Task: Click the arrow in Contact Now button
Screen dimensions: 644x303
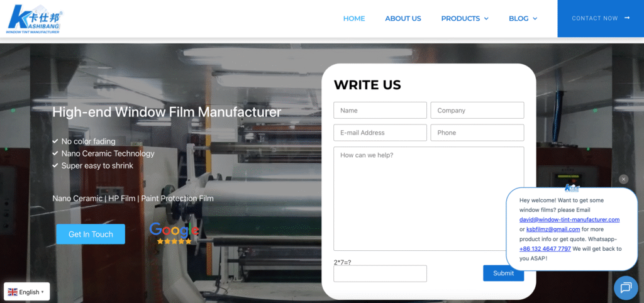Action: 627,18
